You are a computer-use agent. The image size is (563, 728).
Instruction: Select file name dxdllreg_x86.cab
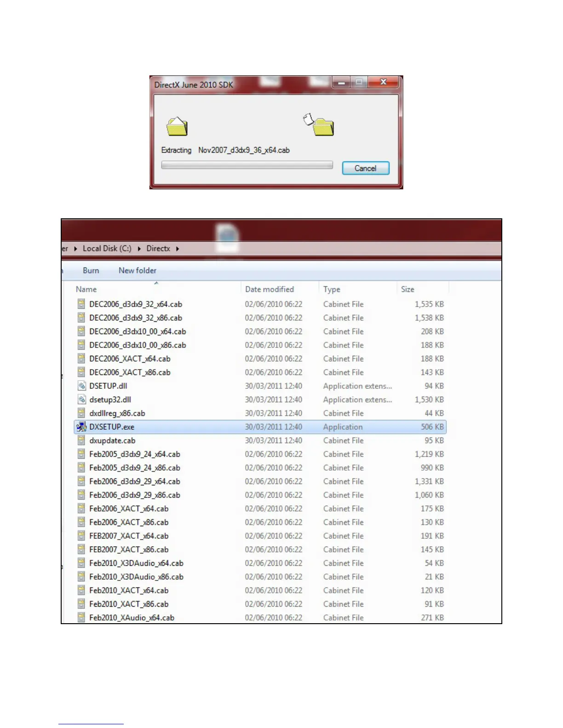117,414
